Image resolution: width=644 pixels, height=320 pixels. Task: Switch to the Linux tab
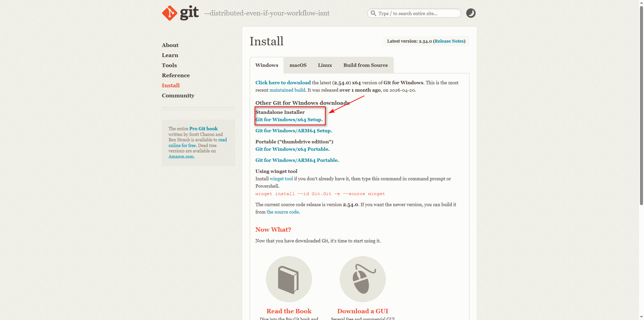325,65
